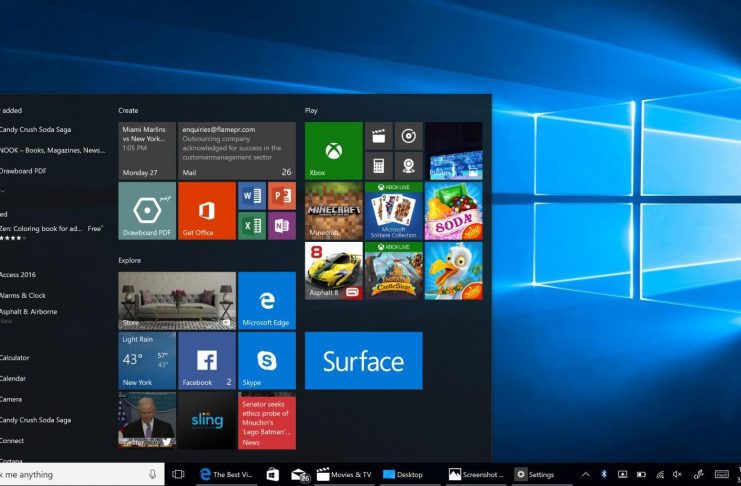Show hidden system tray icons
The height and width of the screenshot is (486, 741).
(x=586, y=474)
